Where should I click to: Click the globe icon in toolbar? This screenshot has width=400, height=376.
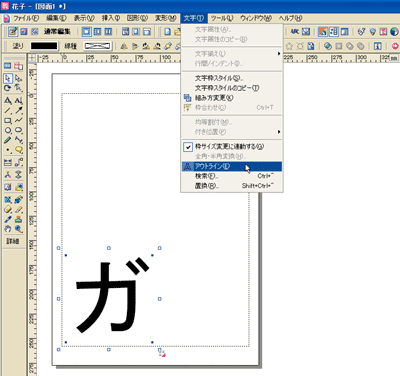point(394,32)
